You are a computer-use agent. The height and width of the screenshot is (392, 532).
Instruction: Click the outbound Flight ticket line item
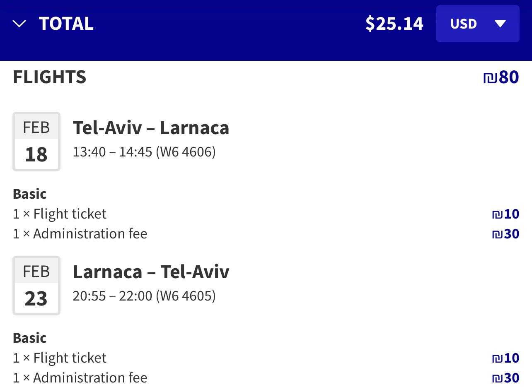tap(60, 214)
